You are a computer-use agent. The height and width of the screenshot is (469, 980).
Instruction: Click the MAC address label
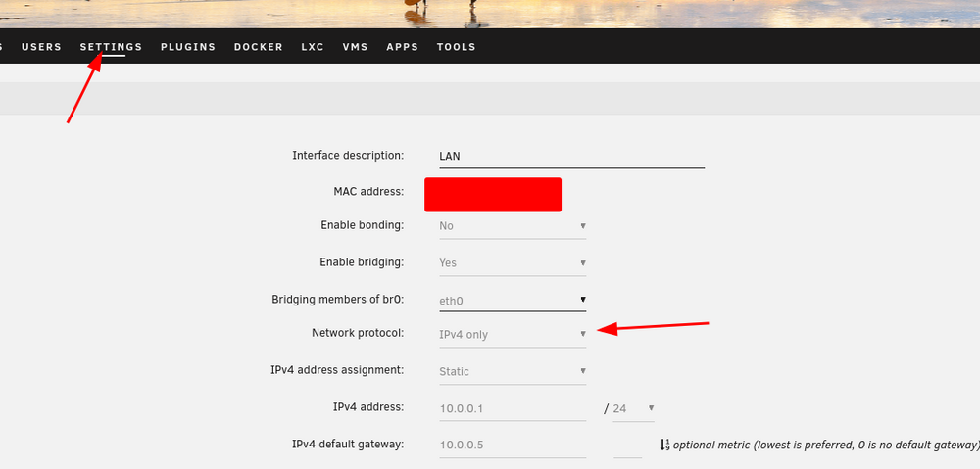click(x=368, y=192)
